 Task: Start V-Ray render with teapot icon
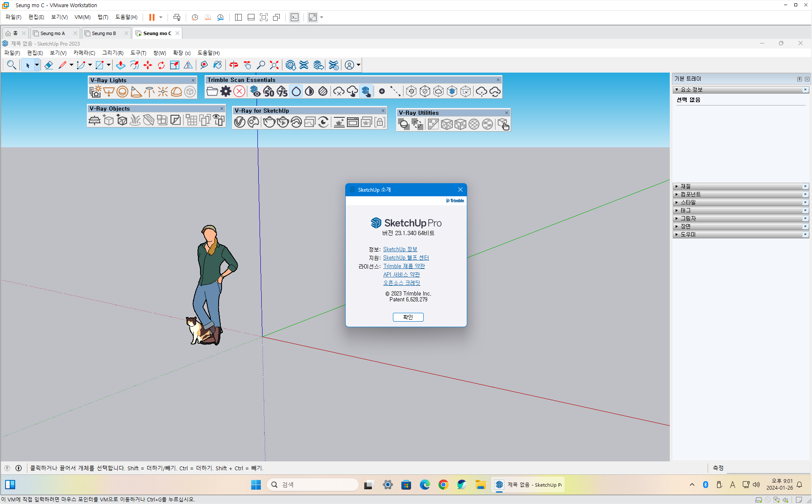click(269, 122)
